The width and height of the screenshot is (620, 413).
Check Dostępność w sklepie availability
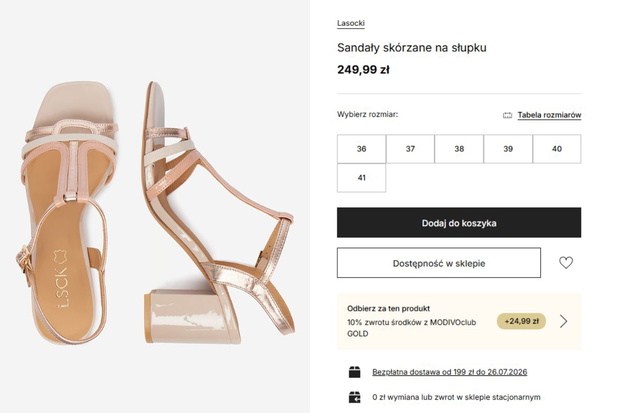(x=439, y=263)
